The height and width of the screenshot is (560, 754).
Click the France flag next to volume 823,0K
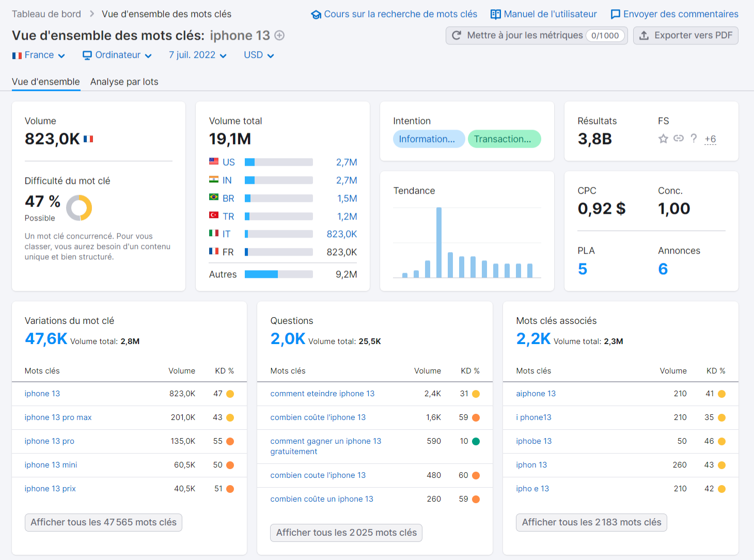88,139
